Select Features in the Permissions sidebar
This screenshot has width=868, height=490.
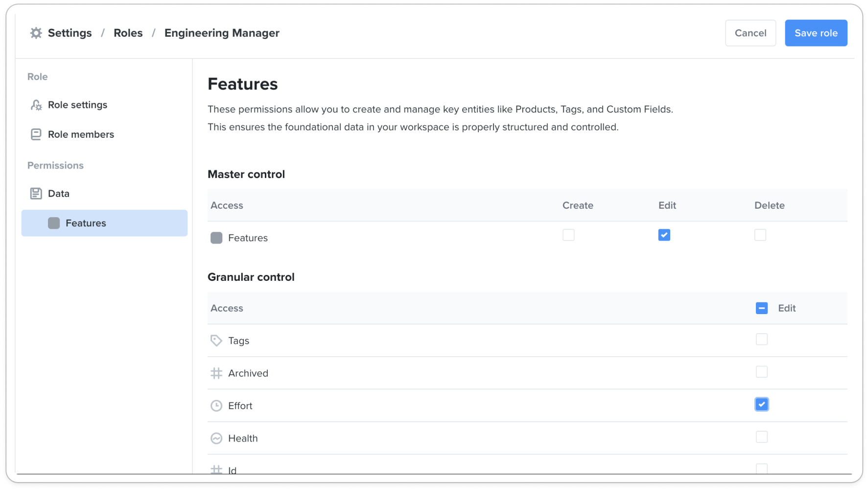pos(86,223)
